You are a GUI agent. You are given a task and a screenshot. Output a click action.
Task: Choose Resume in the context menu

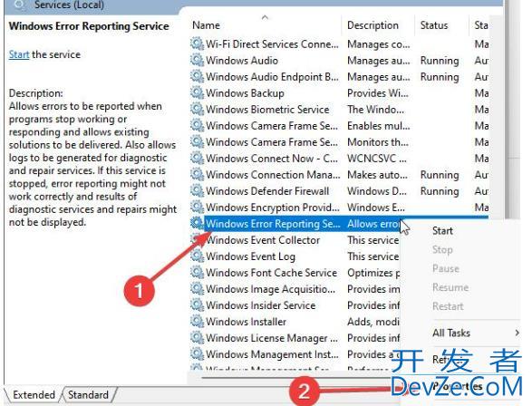(450, 287)
